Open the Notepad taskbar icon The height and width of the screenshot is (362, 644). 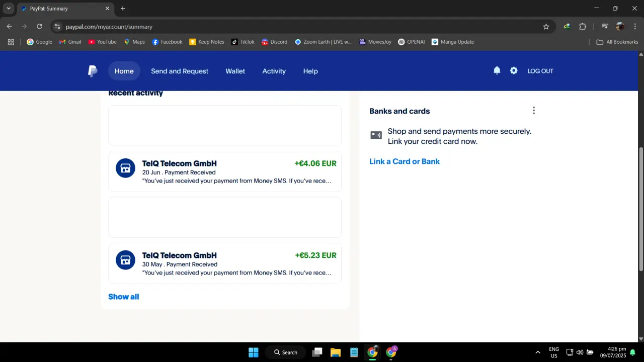pyautogui.click(x=354, y=352)
